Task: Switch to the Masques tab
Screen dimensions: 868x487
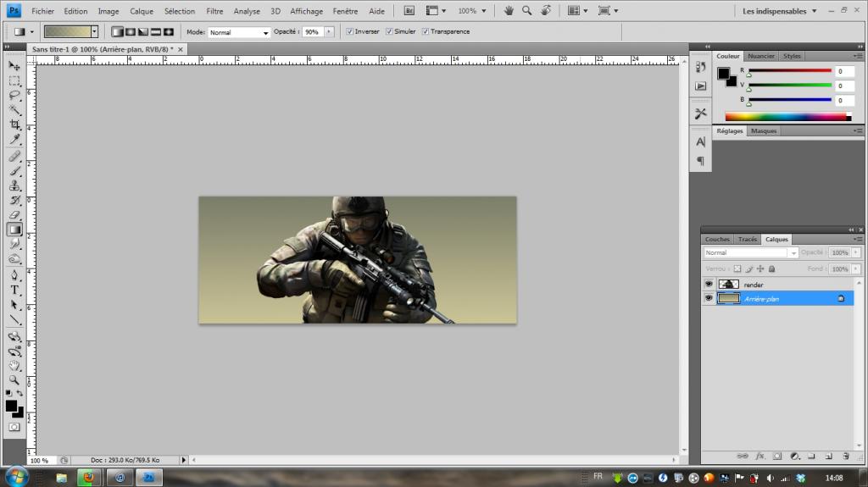Action: [x=764, y=131]
